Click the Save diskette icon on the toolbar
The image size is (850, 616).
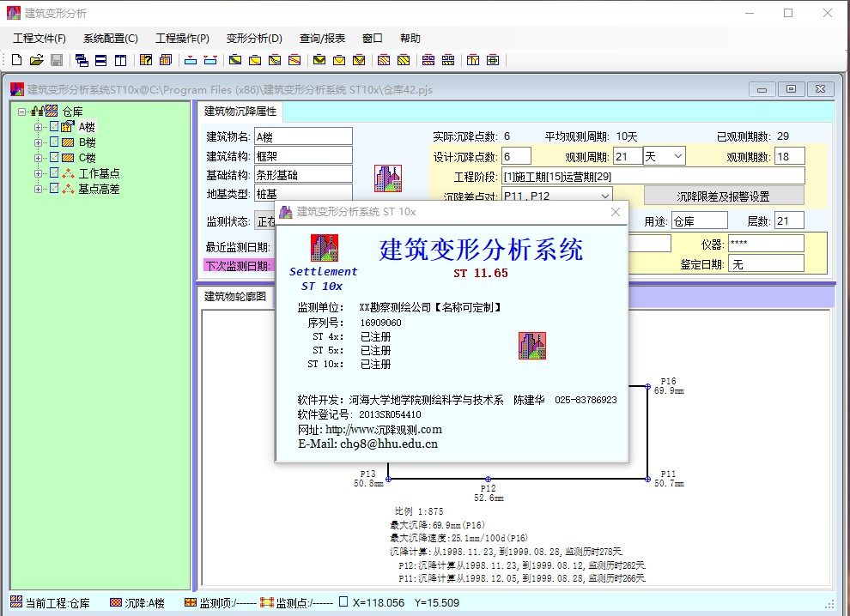click(55, 60)
